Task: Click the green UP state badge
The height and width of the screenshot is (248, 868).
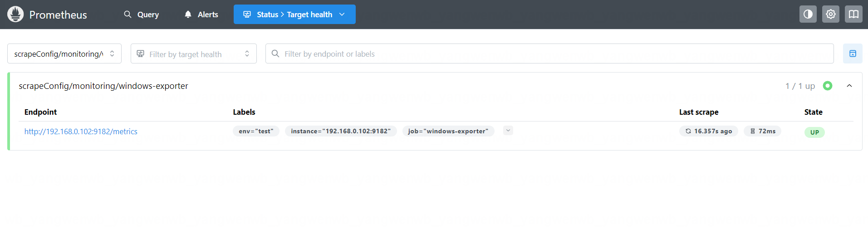Action: coord(814,132)
